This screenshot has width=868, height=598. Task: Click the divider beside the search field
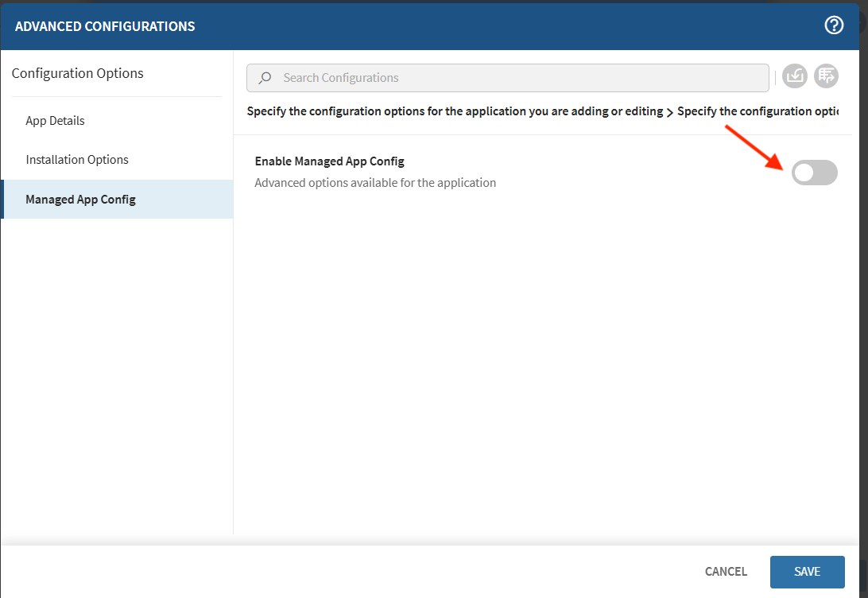tap(776, 78)
